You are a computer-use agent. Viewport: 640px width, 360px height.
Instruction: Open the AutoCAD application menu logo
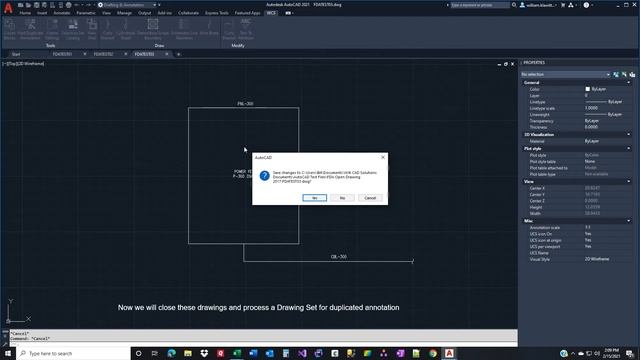tap(8, 8)
